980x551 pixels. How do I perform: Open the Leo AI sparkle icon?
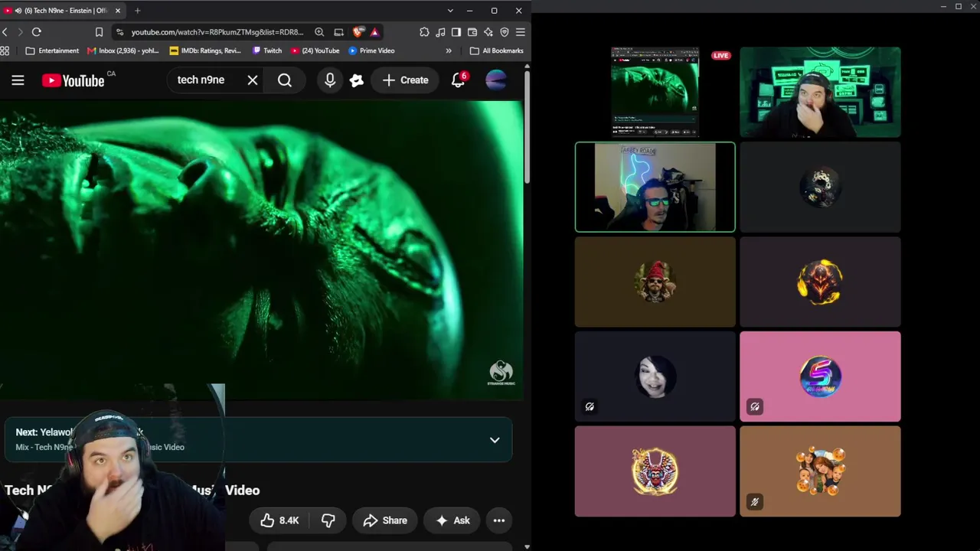coord(488,32)
